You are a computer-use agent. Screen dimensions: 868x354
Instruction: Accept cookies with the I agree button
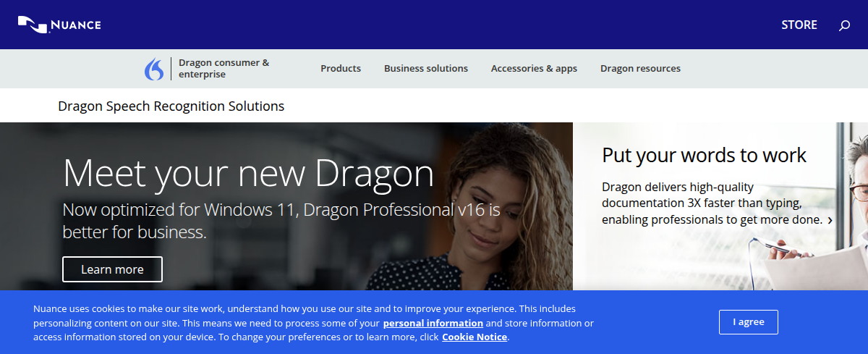(748, 322)
